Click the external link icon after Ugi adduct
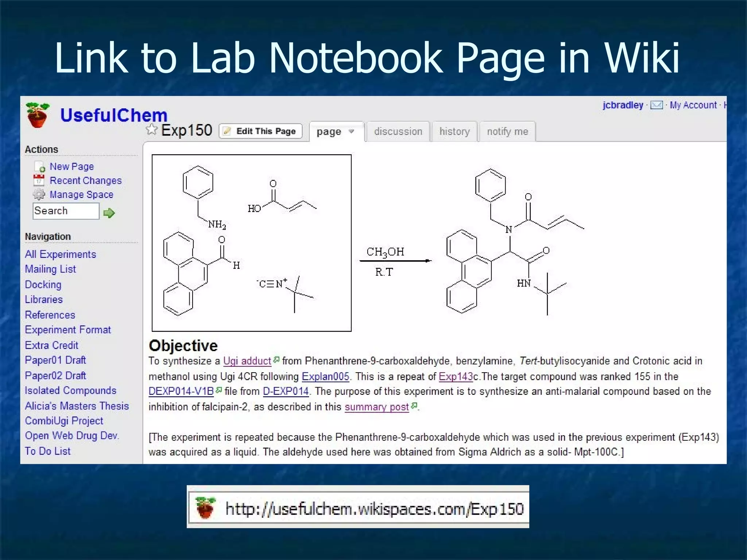 pos(276,360)
